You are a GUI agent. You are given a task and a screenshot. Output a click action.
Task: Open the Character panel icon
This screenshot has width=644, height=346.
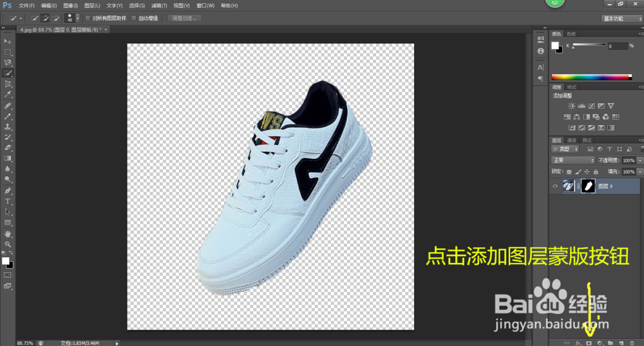(540, 68)
